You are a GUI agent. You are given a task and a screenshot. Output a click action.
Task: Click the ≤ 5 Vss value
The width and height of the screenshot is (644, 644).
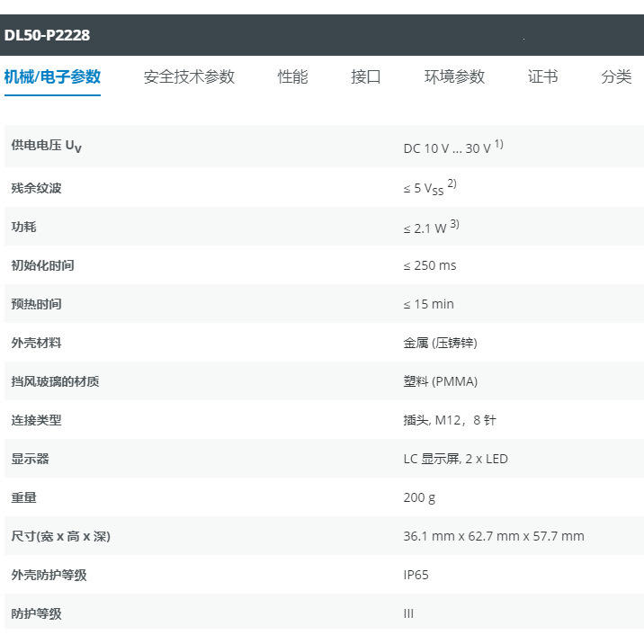click(424, 189)
